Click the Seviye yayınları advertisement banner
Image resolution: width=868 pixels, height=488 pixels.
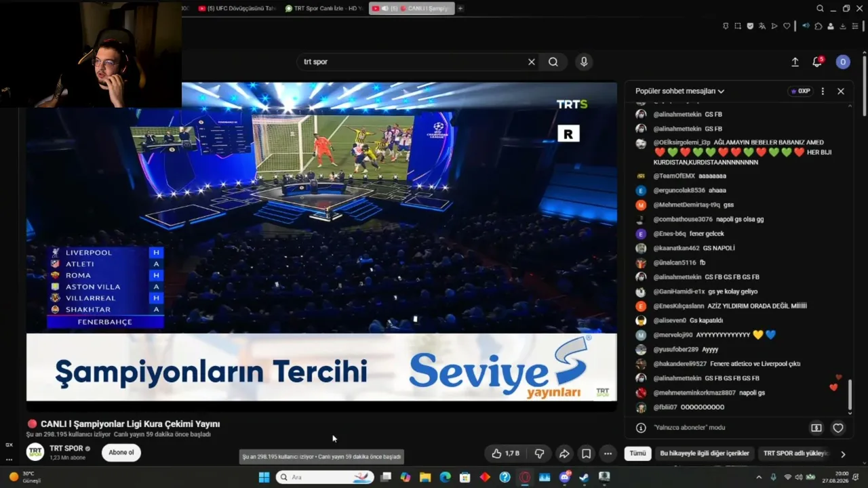coord(321,367)
